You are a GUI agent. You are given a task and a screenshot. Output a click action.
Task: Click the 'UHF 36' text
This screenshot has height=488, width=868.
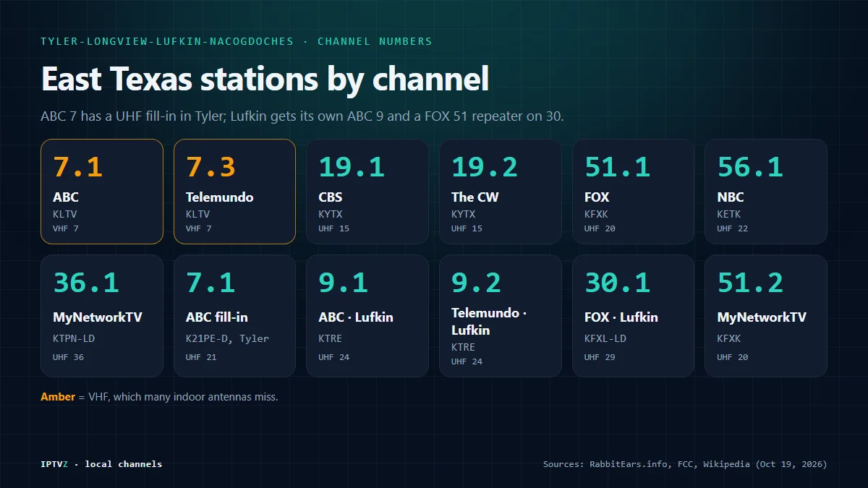tap(69, 357)
